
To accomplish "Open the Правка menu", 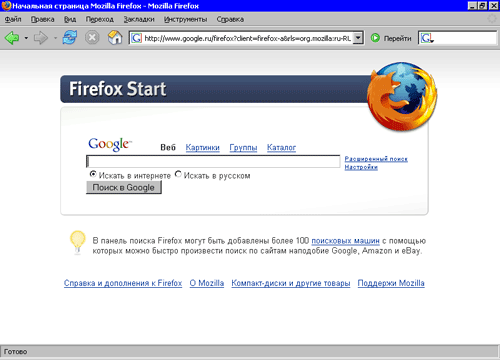I will pos(42,19).
